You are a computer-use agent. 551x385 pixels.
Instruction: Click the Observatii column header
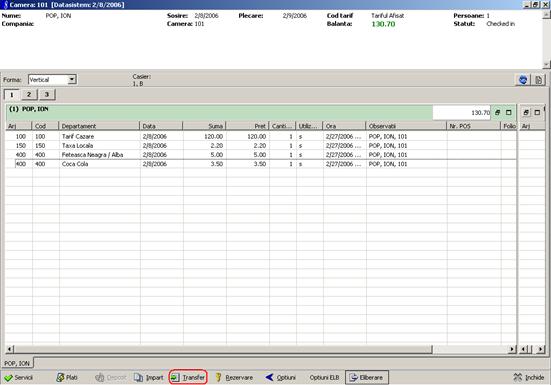[x=406, y=126]
